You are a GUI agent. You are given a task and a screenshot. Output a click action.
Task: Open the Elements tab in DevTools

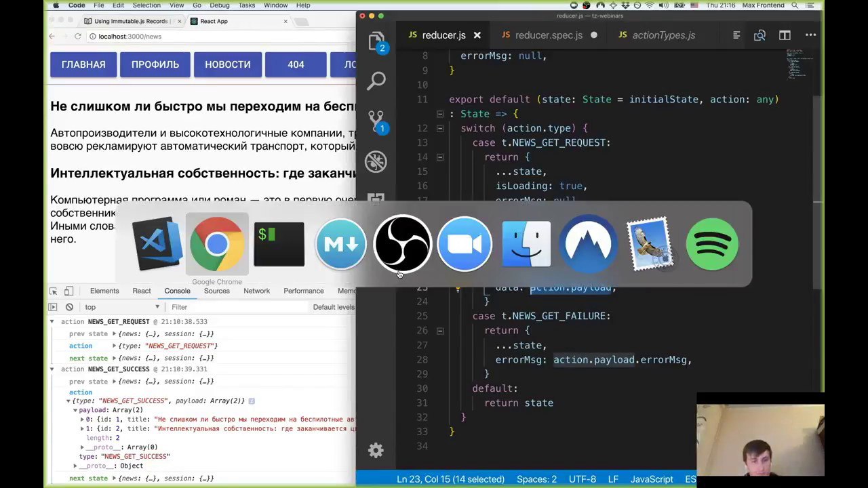click(x=104, y=291)
